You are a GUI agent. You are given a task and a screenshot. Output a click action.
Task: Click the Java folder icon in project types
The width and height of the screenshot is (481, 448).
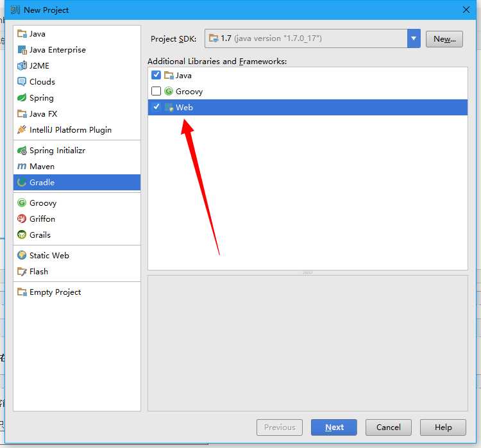coord(22,34)
